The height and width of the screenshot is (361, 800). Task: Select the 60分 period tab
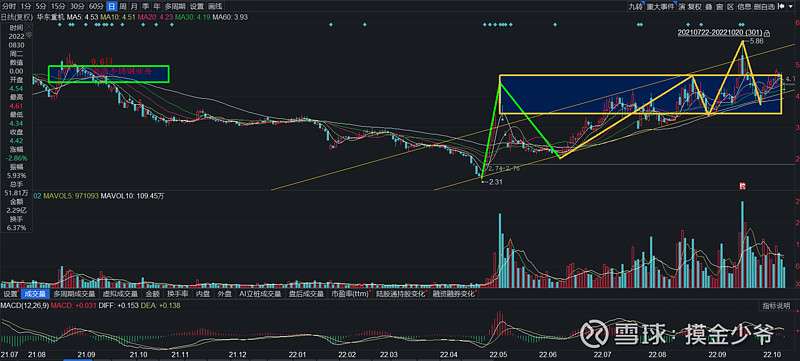click(x=95, y=7)
